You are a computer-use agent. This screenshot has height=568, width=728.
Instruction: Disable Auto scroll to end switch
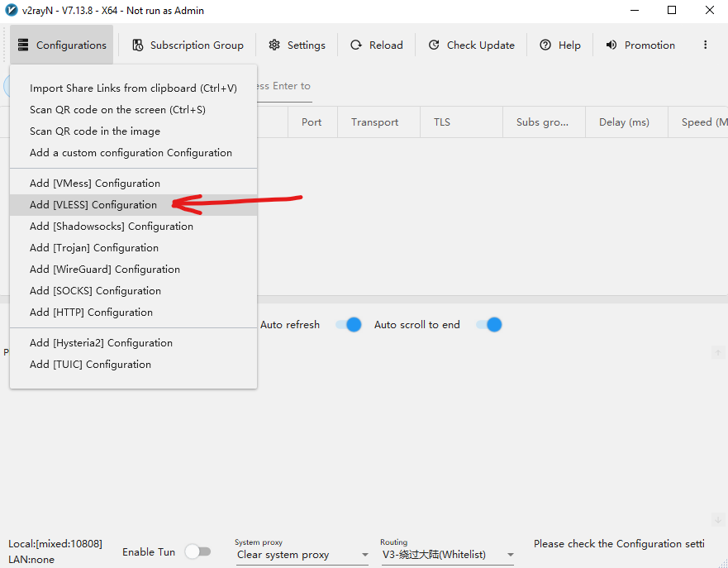[x=489, y=325]
